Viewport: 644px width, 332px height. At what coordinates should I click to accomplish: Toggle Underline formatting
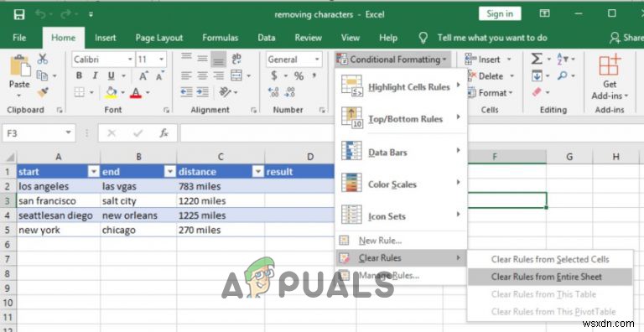pos(111,76)
